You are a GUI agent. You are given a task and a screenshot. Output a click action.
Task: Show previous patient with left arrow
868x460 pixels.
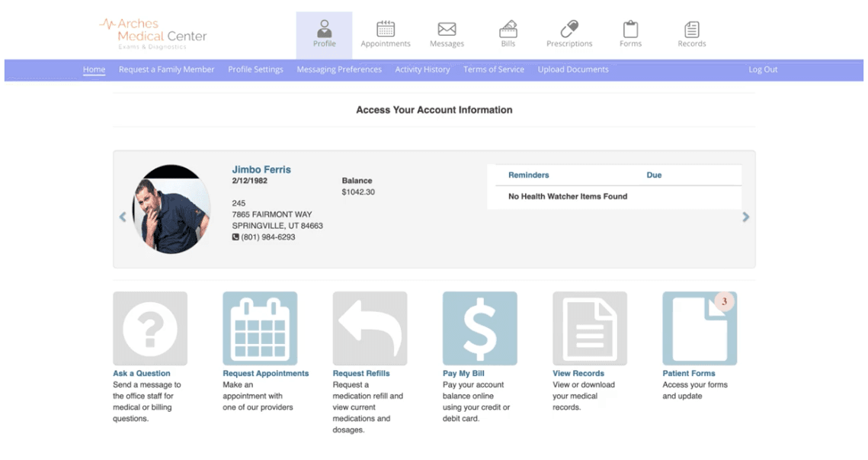coord(123,217)
